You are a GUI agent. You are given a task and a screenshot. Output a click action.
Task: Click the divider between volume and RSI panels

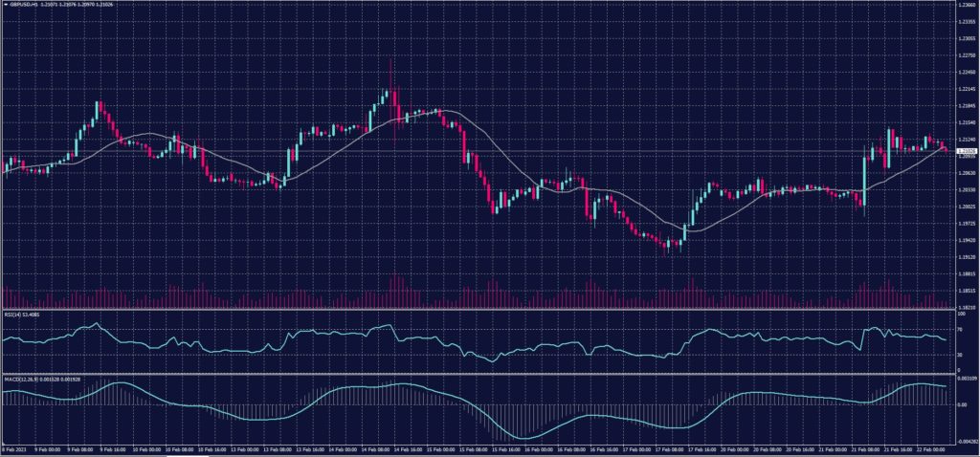pos(479,308)
